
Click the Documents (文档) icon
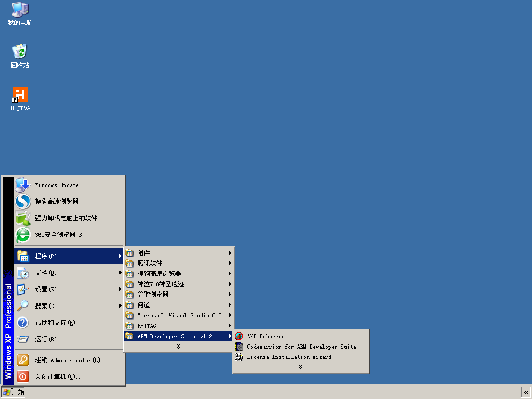click(x=23, y=273)
